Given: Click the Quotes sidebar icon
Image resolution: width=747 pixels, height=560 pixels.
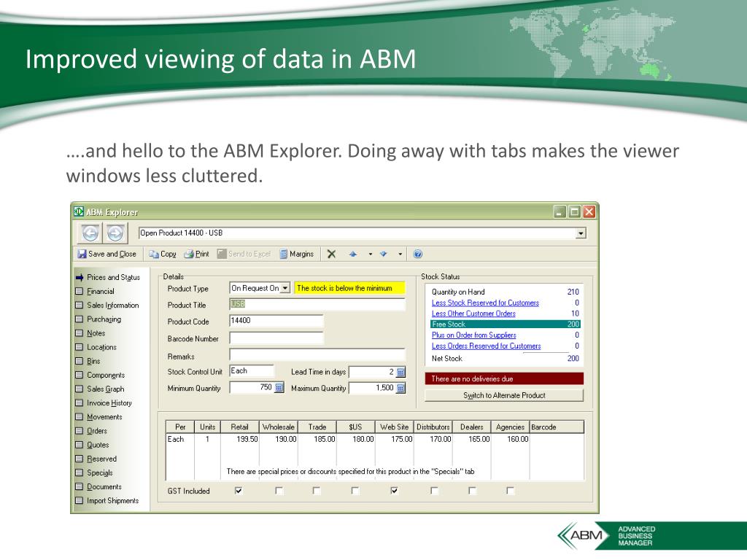Looking at the screenshot, I should (79, 445).
